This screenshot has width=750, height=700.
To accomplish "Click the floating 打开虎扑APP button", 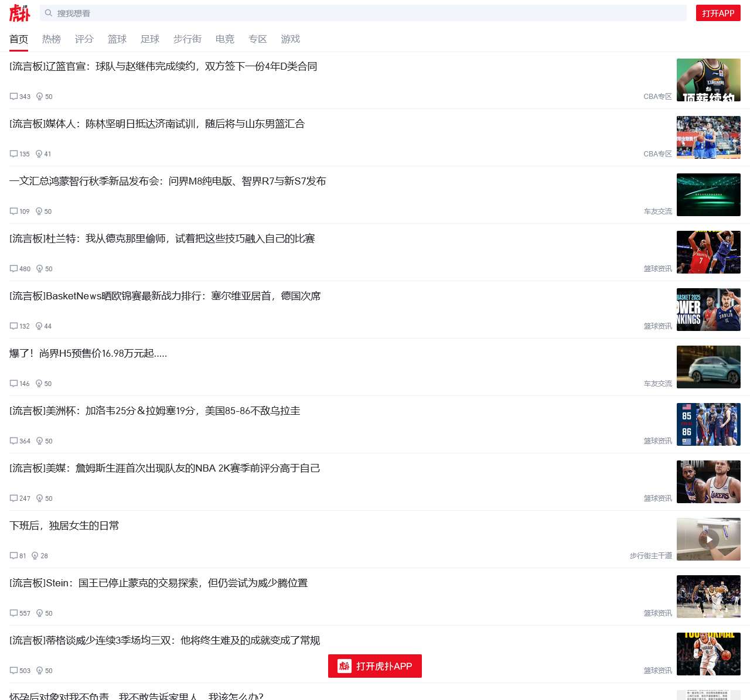I will (x=374, y=666).
